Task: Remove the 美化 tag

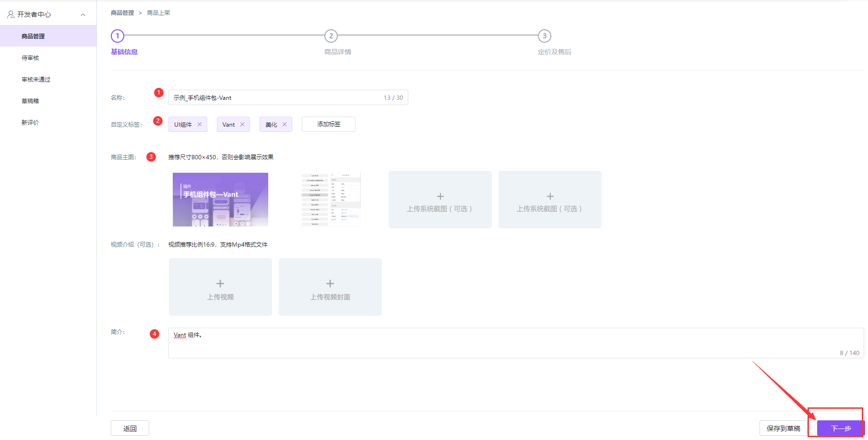Action: coord(285,124)
